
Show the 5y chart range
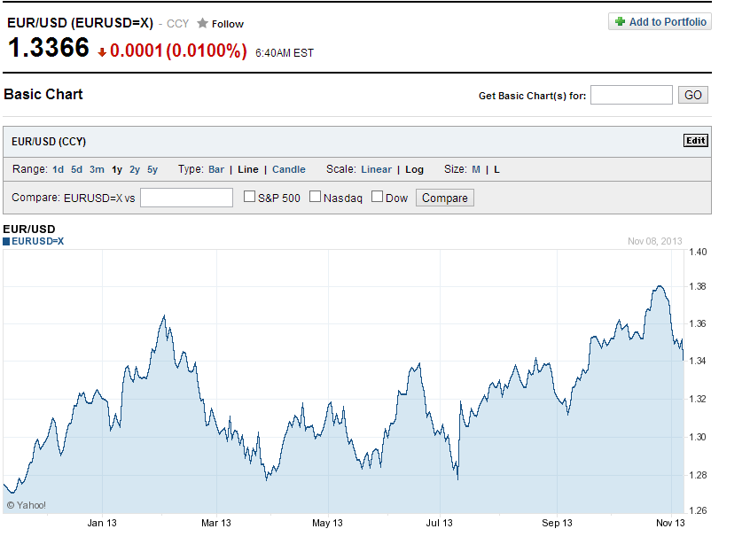point(152,169)
